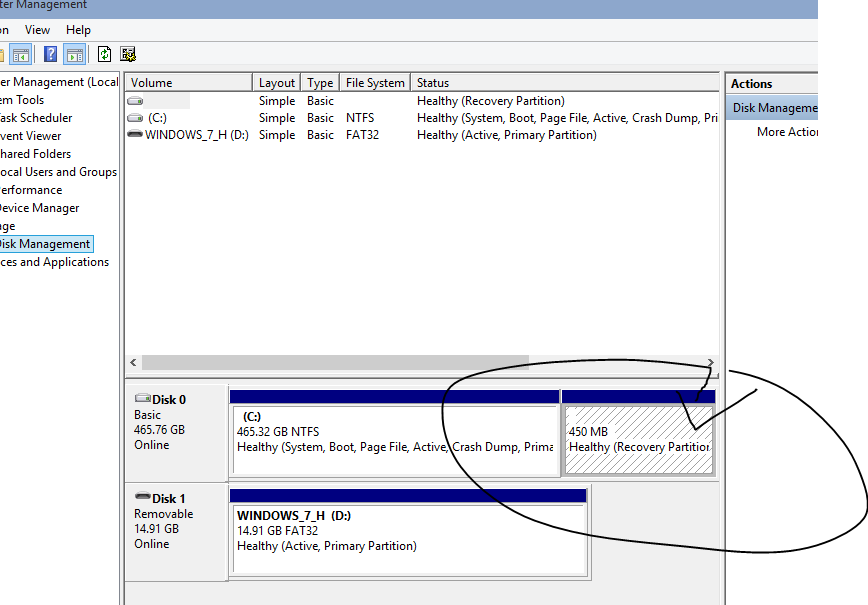Select Task Scheduler in the console tree

(36, 118)
